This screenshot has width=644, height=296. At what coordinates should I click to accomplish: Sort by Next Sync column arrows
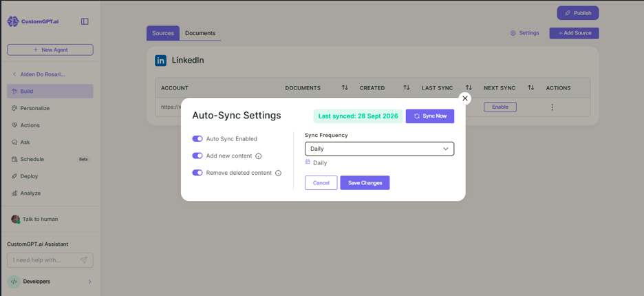tap(530, 87)
